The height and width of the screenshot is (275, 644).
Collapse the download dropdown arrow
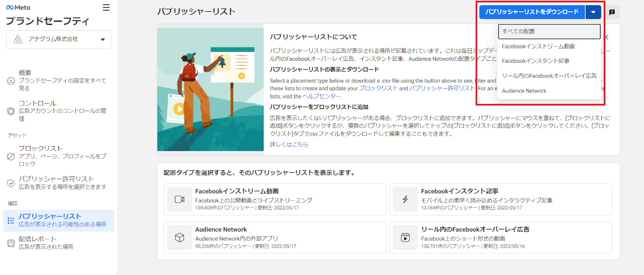(593, 12)
